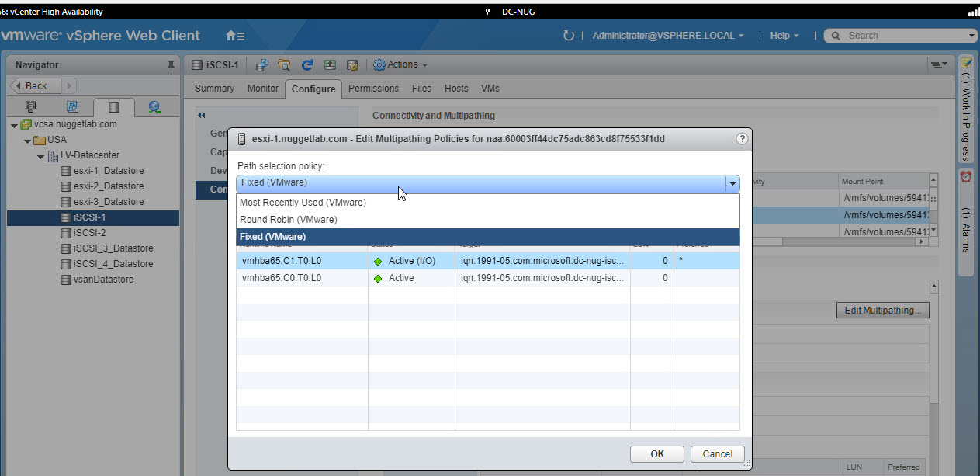This screenshot has height=476, width=980.
Task: Click the global refresh icon
Action: (569, 36)
